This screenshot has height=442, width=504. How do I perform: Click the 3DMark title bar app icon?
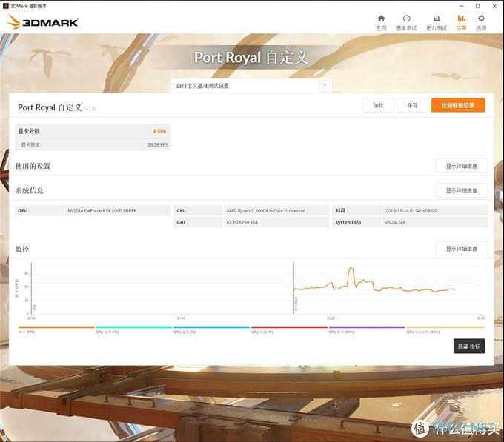[5, 6]
